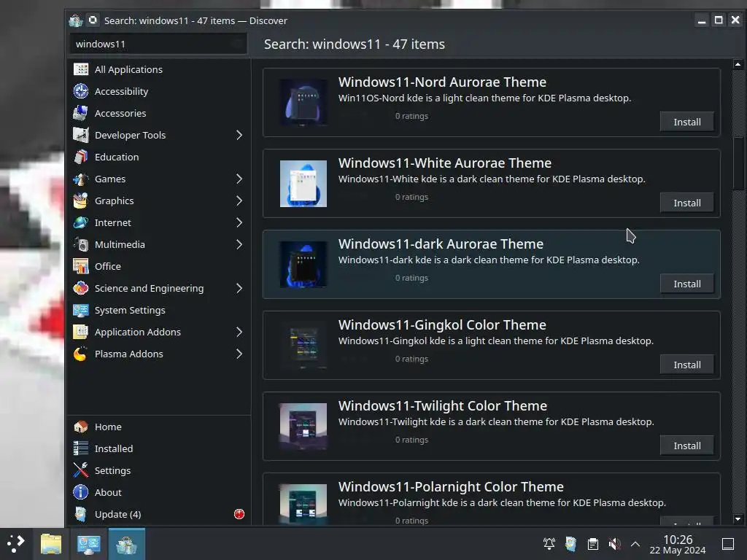747x560 pixels.
Task: Expand Application Addons arrow
Action: tap(239, 332)
